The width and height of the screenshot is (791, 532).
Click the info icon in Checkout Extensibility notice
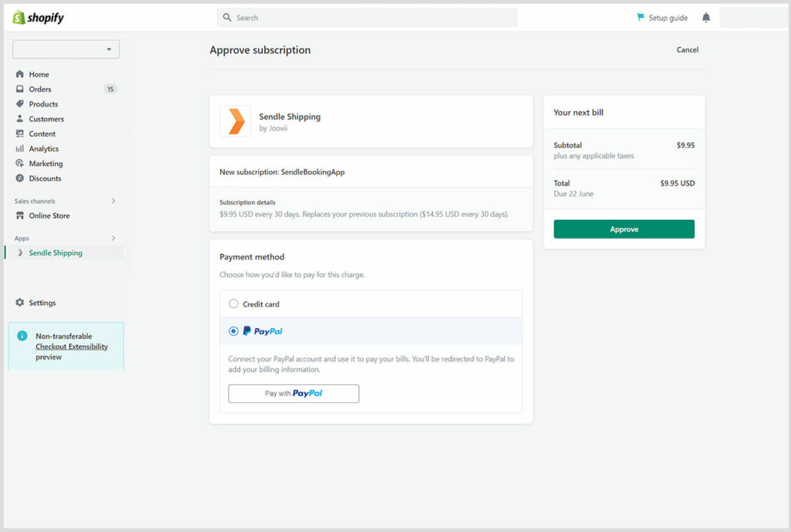pyautogui.click(x=22, y=336)
